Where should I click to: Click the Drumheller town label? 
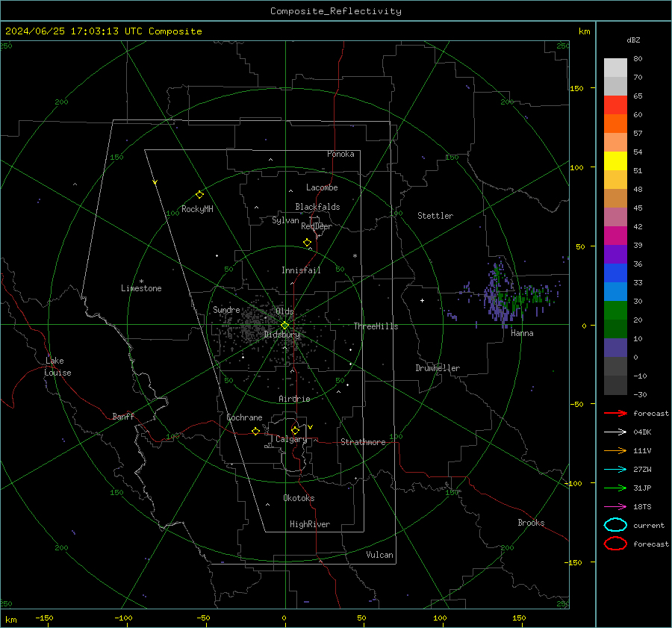point(438,368)
